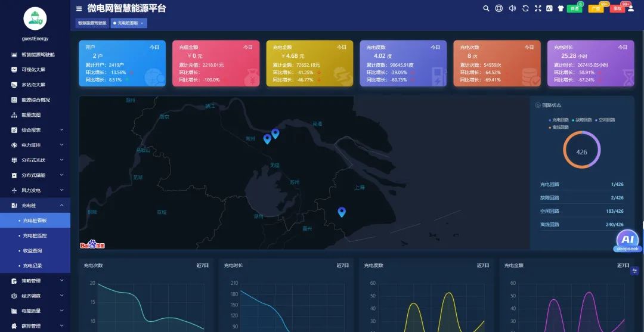Image resolution: width=644 pixels, height=332 pixels.
Task: Expand the 策略管理 sidebar menu
Action: 35,281
